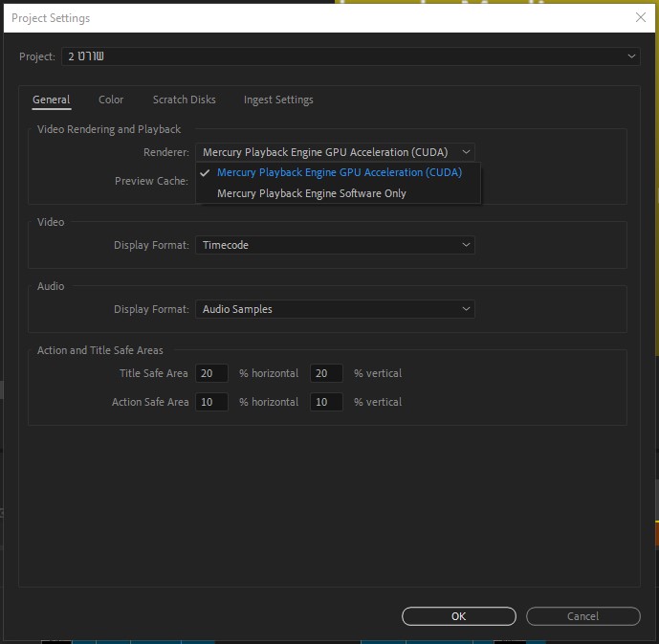This screenshot has width=659, height=644.
Task: Choose Mercury Playback Engine GPU Acceleration (CUDA) option
Action: (339, 173)
